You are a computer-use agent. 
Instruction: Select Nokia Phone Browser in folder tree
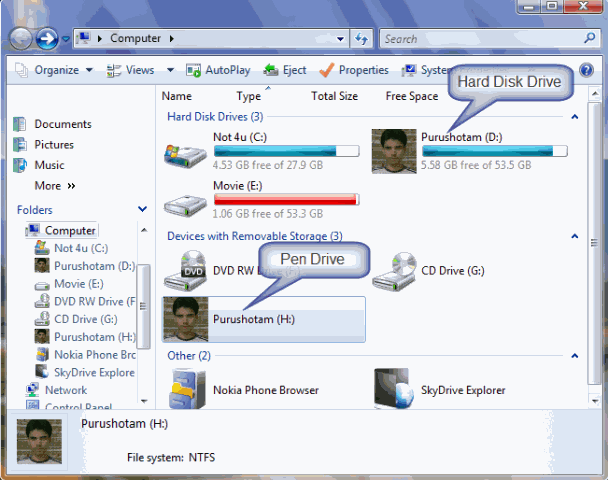95,355
